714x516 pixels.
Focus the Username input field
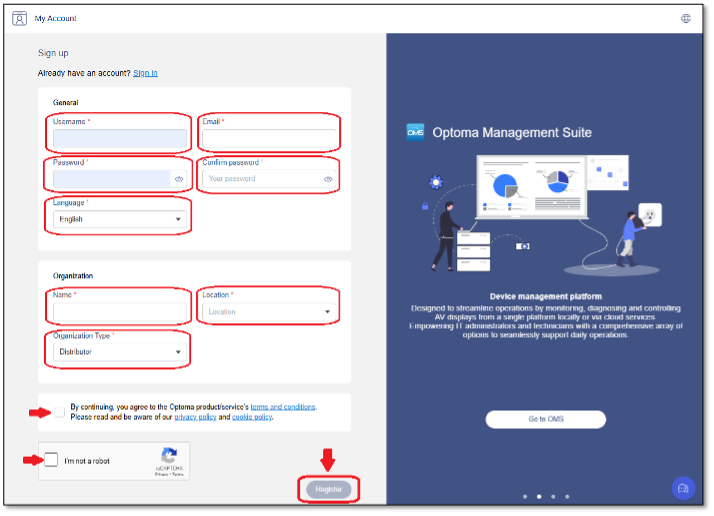[x=120, y=138]
